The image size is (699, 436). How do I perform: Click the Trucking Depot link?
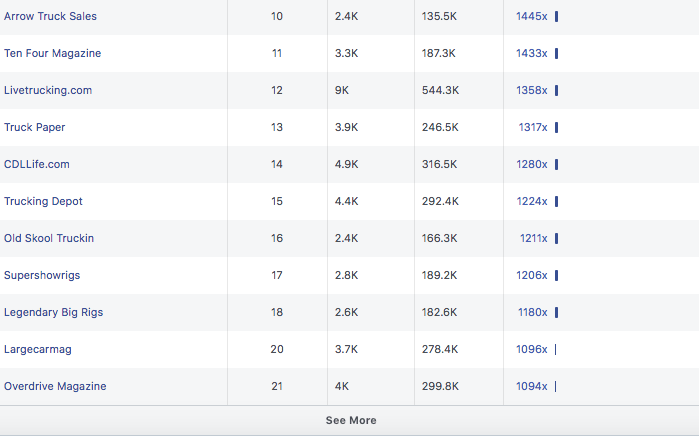[x=43, y=201]
